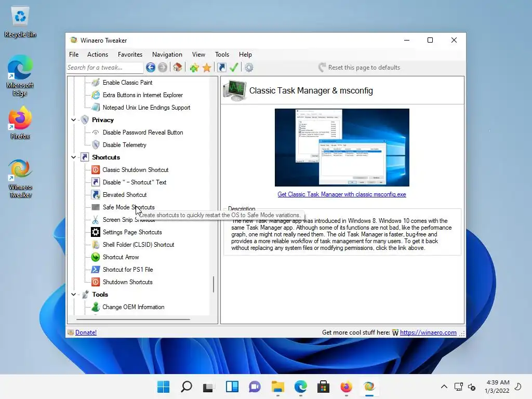Select Safe Mode Shortcuts tree item
The height and width of the screenshot is (399, 532).
point(129,207)
